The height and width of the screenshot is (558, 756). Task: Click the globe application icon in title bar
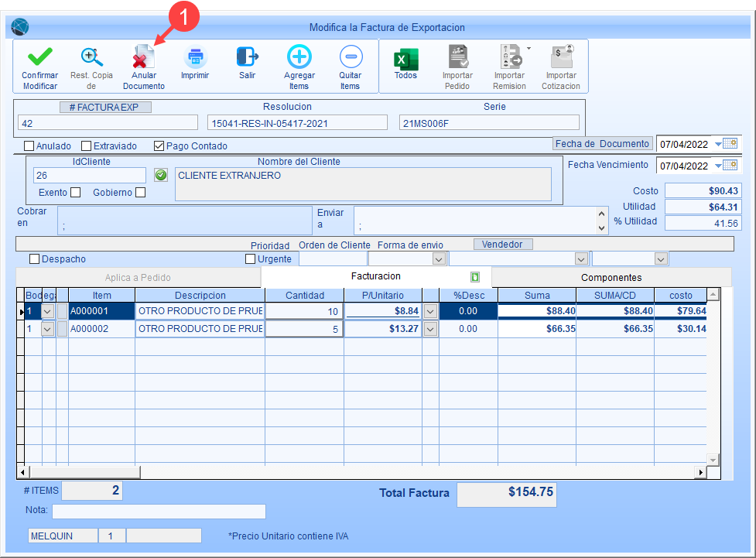tap(20, 27)
